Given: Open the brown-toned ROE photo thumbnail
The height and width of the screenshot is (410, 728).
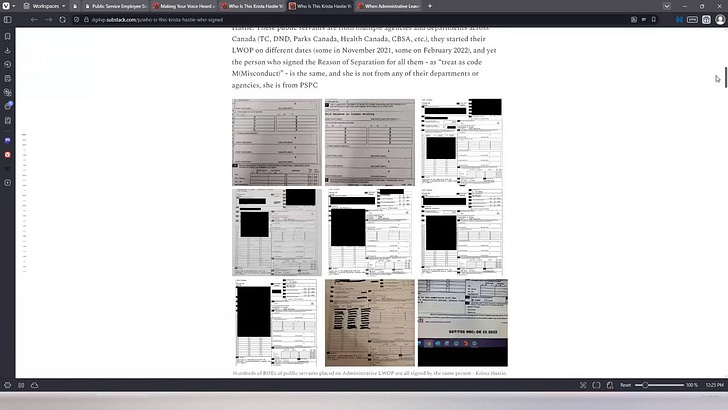Looking at the screenshot, I should (x=370, y=323).
